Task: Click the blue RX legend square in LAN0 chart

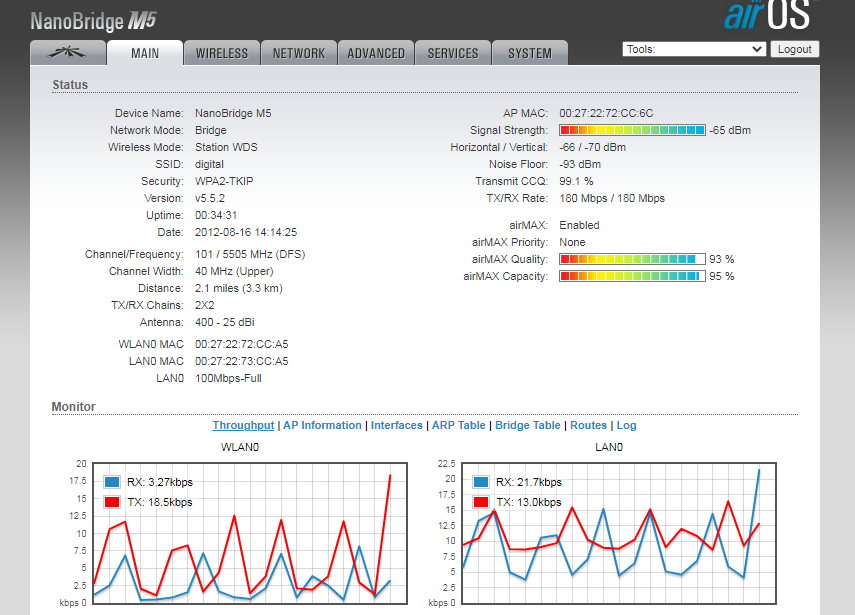Action: pos(481,482)
